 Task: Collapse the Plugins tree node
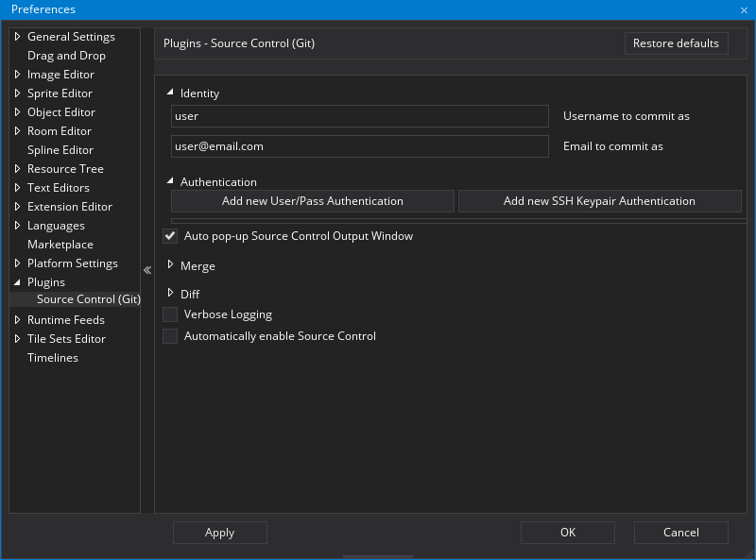click(x=17, y=282)
